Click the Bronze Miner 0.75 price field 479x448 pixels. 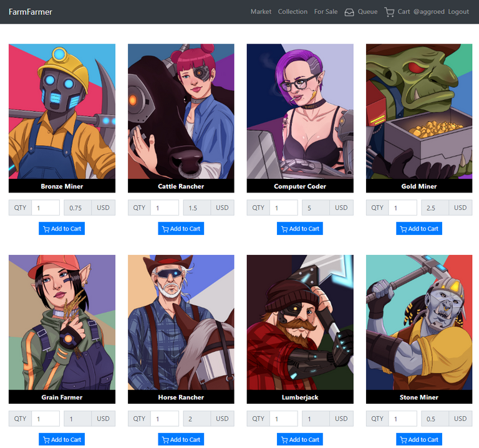click(77, 208)
